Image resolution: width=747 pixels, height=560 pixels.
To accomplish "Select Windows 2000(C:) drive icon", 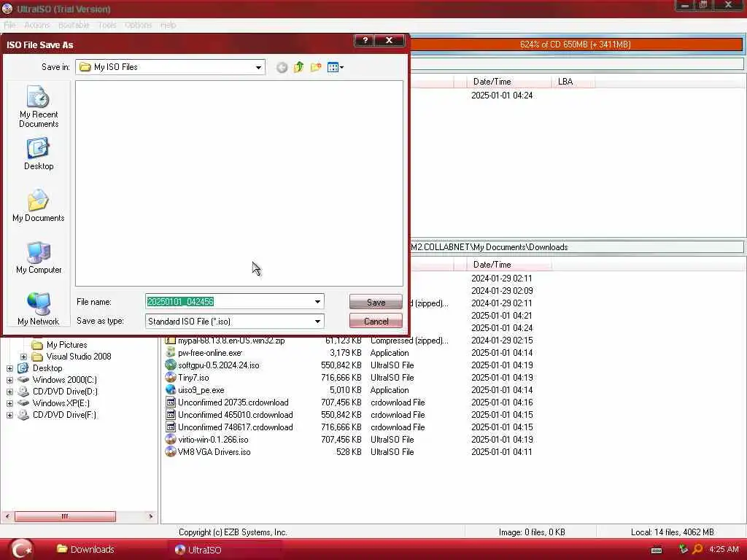I will pyautogui.click(x=23, y=379).
